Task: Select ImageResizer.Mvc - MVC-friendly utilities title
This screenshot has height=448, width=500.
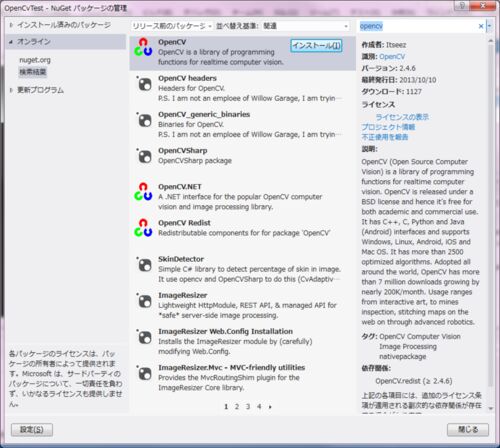Action: pyautogui.click(x=231, y=367)
